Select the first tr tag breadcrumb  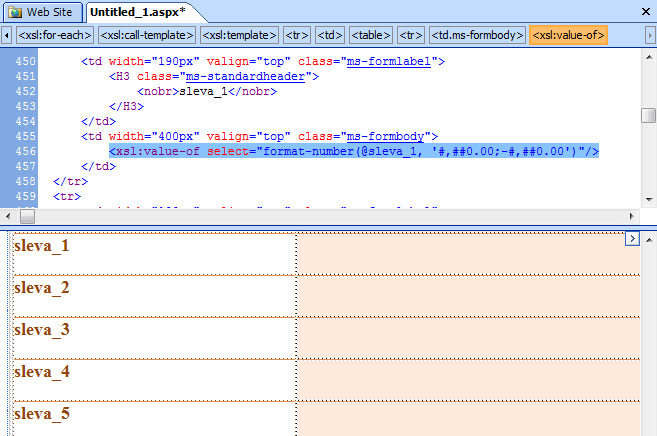tap(297, 35)
